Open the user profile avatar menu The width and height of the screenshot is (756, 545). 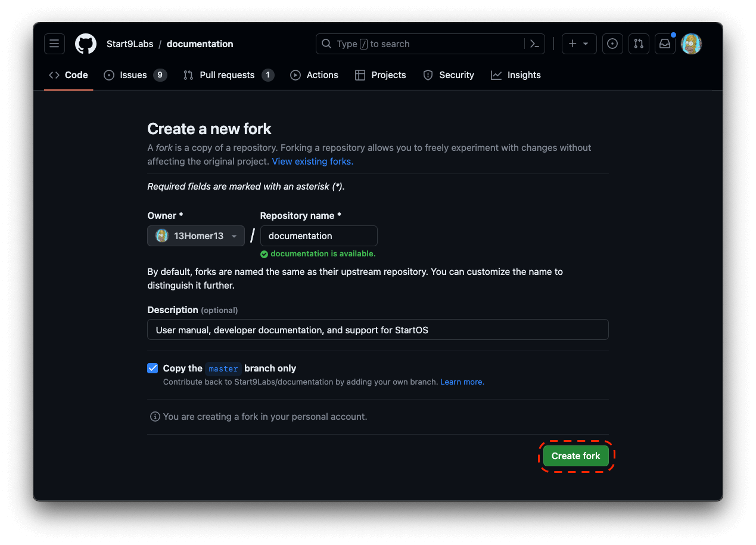[691, 44]
